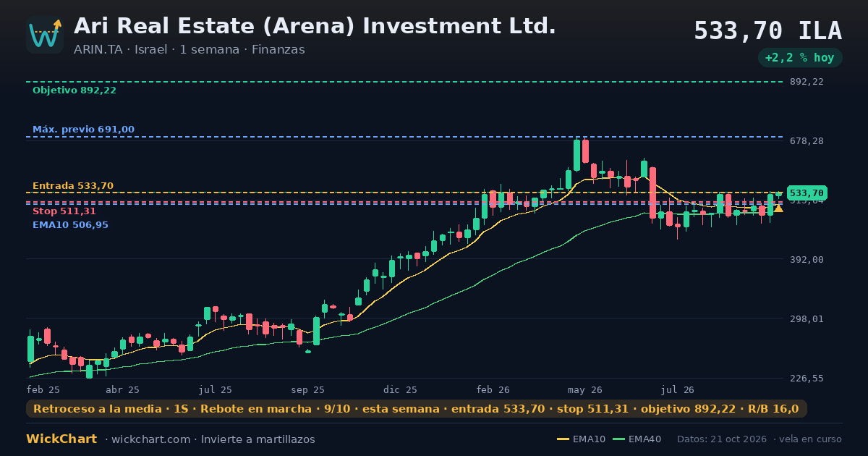
Task: Click the may 26 date label
Action: pyautogui.click(x=584, y=389)
